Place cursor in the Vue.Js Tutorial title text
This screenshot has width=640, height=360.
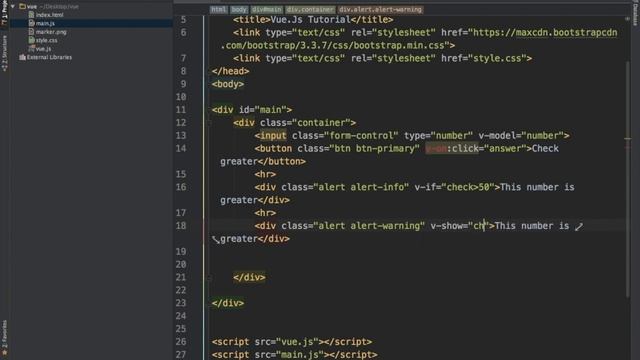[310, 20]
